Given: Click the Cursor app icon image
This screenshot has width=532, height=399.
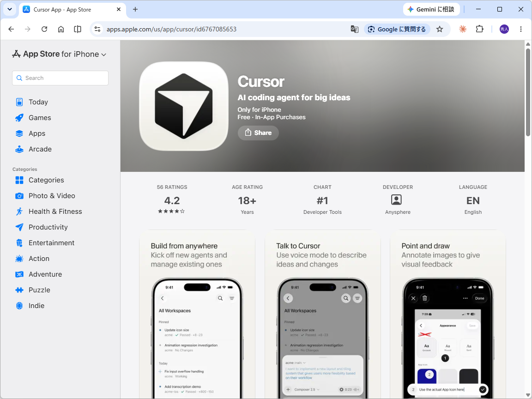Looking at the screenshot, I should (184, 106).
